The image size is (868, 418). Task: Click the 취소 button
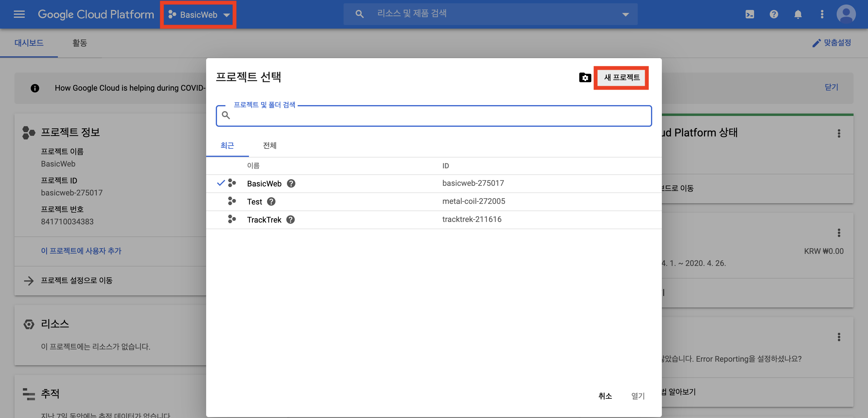[x=605, y=396]
